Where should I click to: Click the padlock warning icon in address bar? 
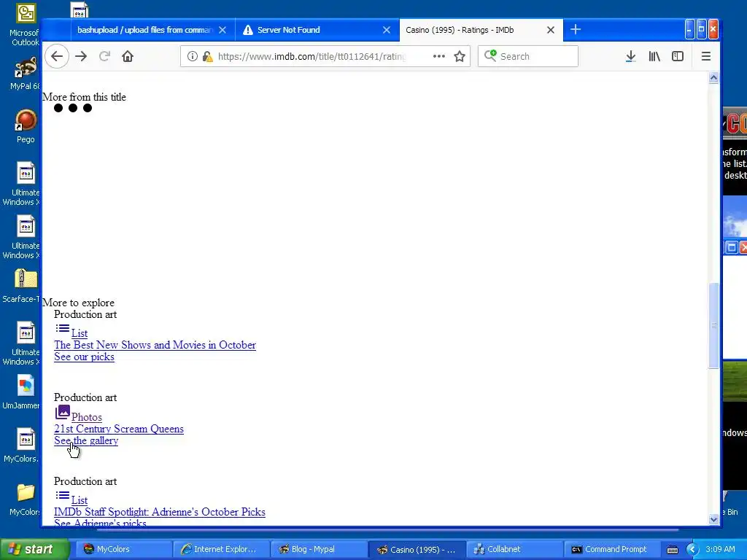(207, 56)
